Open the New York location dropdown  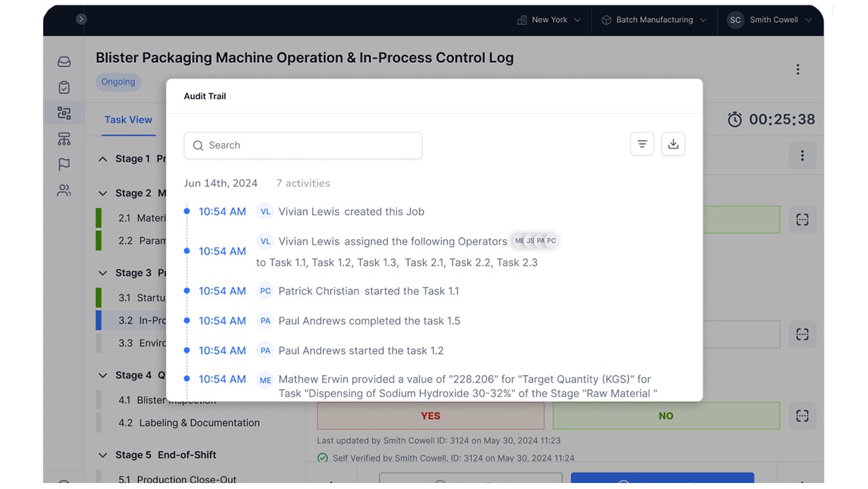549,20
